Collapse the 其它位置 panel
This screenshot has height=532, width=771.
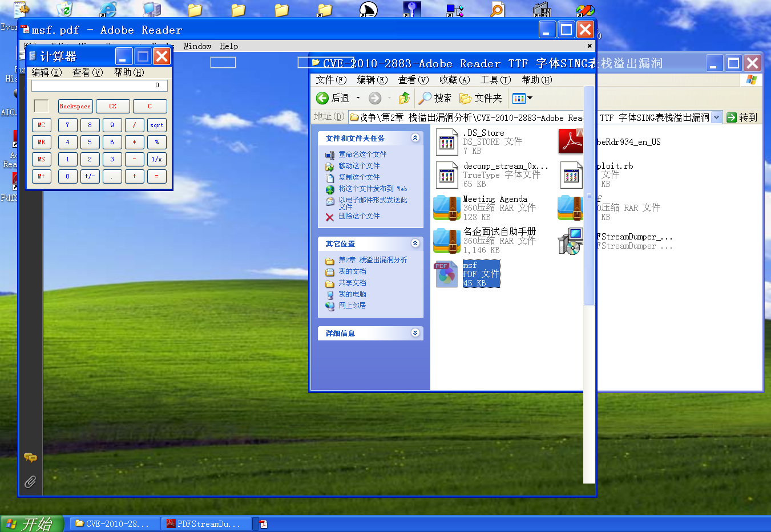click(415, 243)
